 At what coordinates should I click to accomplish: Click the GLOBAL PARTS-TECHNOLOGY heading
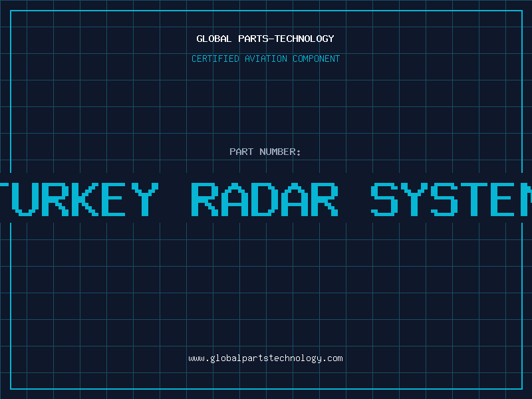pyautogui.click(x=265, y=39)
